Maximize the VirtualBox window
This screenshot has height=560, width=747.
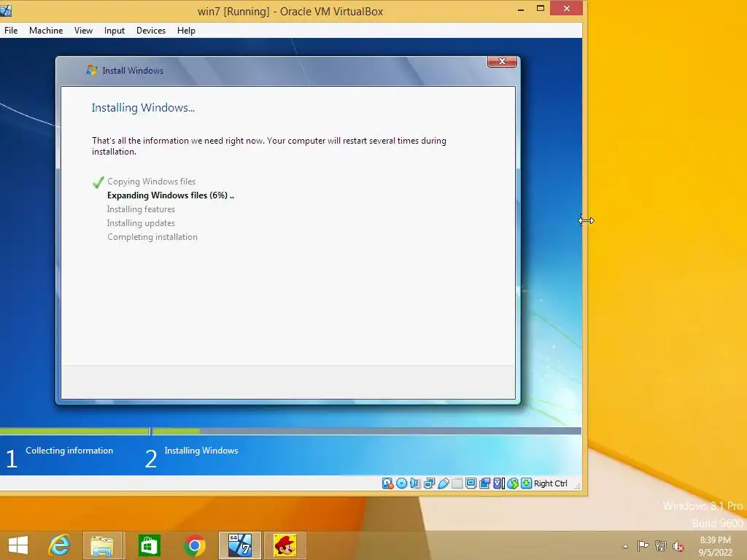541,9
